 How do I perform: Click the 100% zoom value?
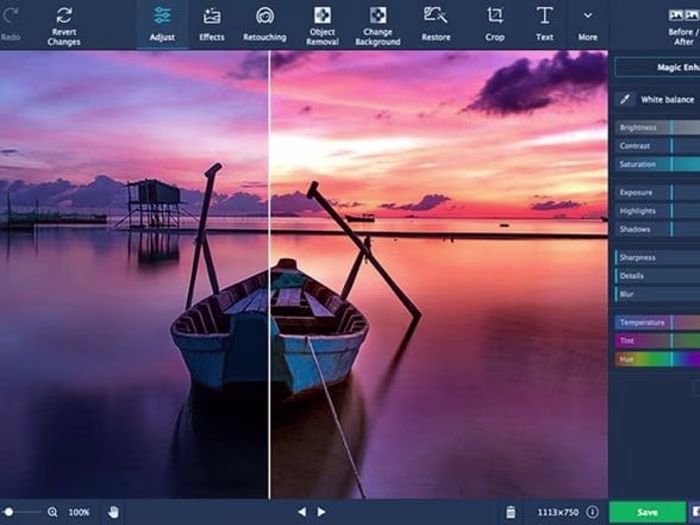pos(79,512)
